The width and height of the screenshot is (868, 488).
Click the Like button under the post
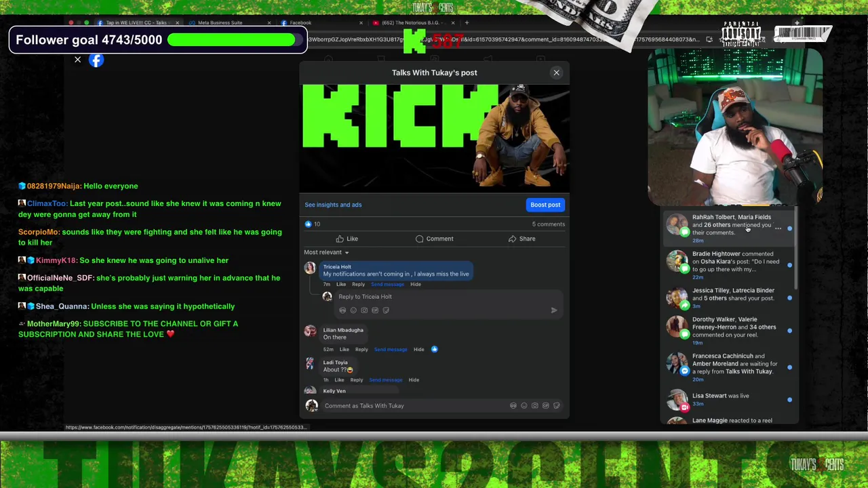pyautogui.click(x=347, y=239)
